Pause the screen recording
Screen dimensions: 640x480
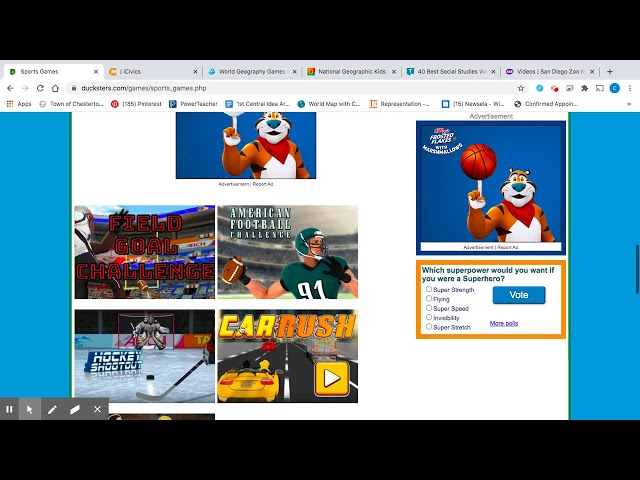click(x=9, y=409)
